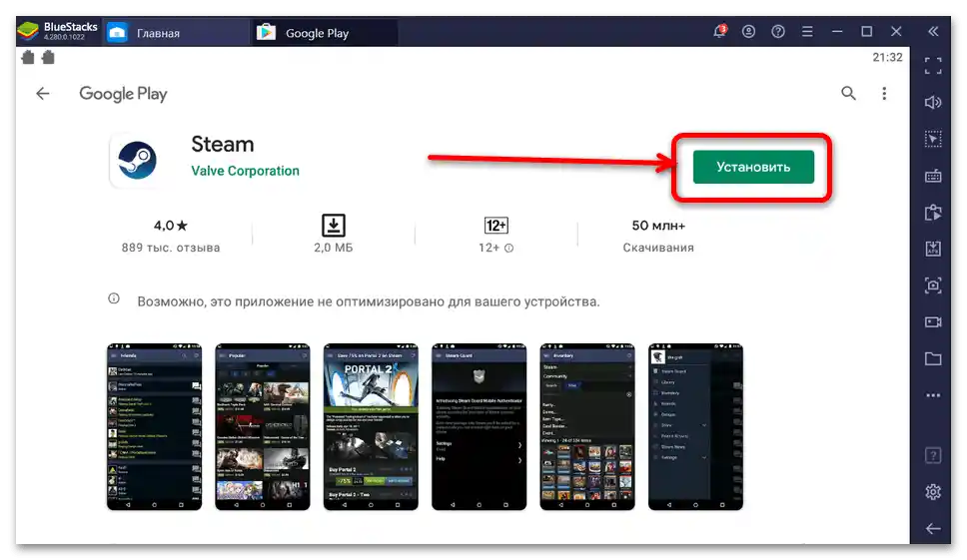Click the volume speaker icon in sidebar
Image resolution: width=967 pixels, height=560 pixels.
[933, 102]
